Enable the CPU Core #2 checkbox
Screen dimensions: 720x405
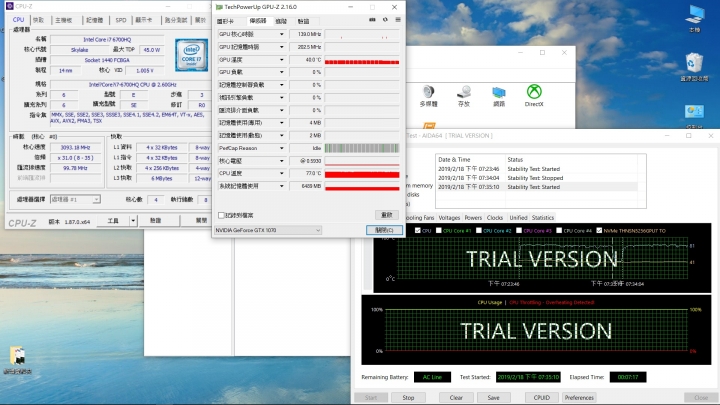478,231
